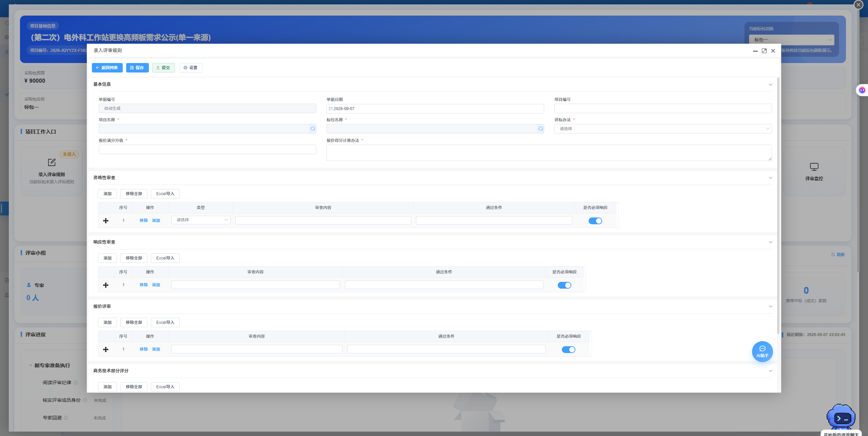Screen dimensions: 868x436
Task: Click Excel导入 in 响应性审查 section
Action: click(x=165, y=258)
